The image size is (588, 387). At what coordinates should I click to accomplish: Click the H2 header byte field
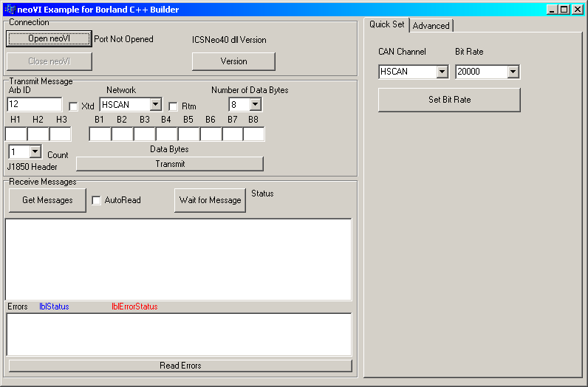[x=38, y=134]
